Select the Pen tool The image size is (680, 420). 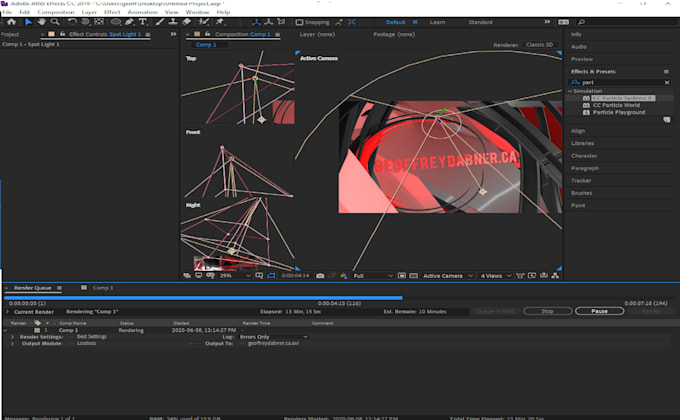click(129, 22)
